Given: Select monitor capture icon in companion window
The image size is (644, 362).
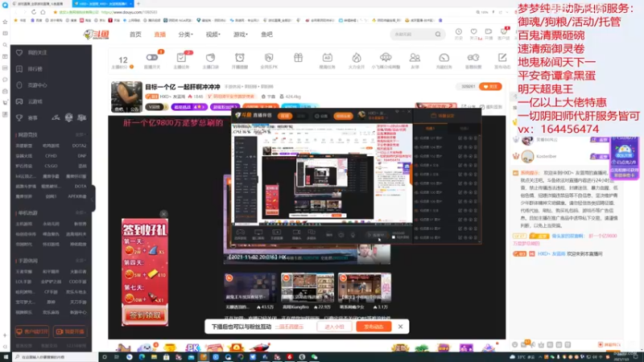Looking at the screenshot, I should pyautogui.click(x=258, y=233).
